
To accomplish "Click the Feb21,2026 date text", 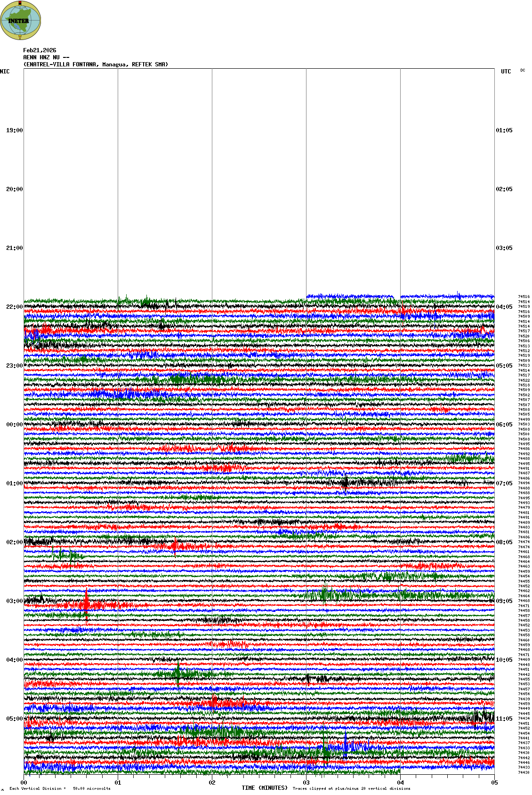I will 40,50.
